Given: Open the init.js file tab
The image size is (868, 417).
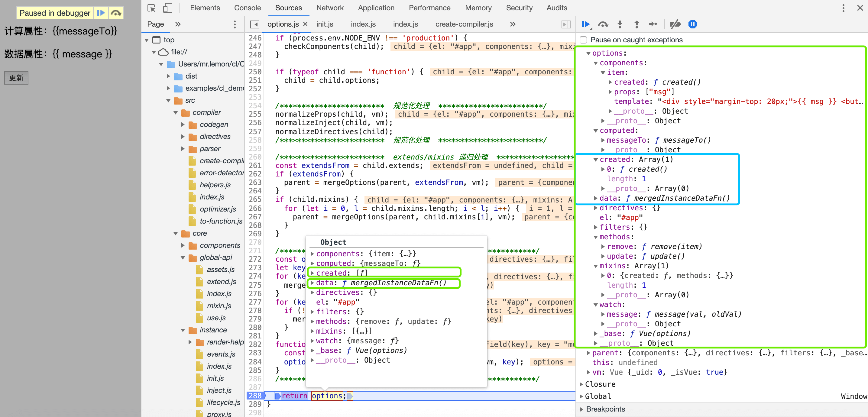Looking at the screenshot, I should (x=325, y=24).
